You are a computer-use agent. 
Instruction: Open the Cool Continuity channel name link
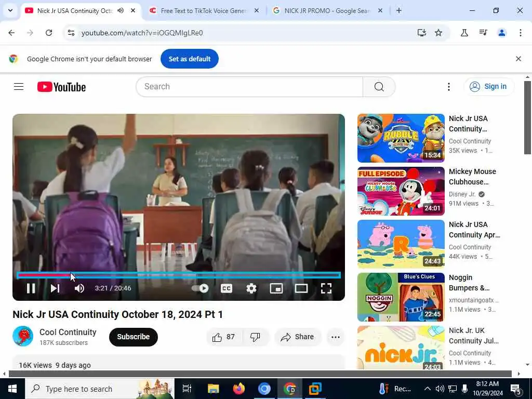68,332
